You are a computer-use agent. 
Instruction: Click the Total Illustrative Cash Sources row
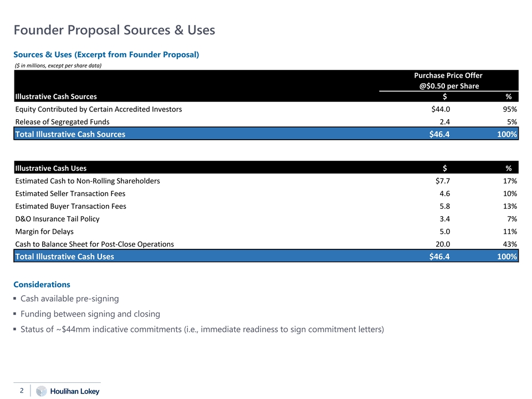point(70,134)
